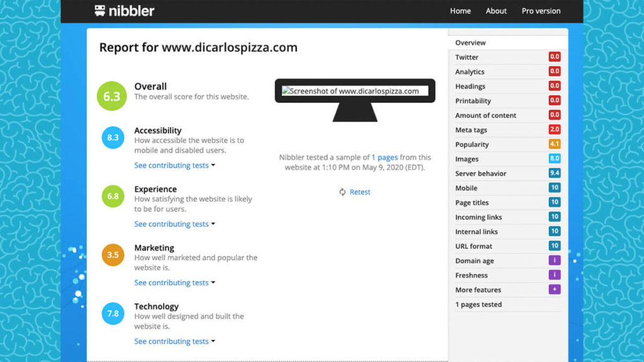Viewport: 644px width, 362px height.
Task: Expand Accessibility contributing tests
Action: tap(174, 165)
